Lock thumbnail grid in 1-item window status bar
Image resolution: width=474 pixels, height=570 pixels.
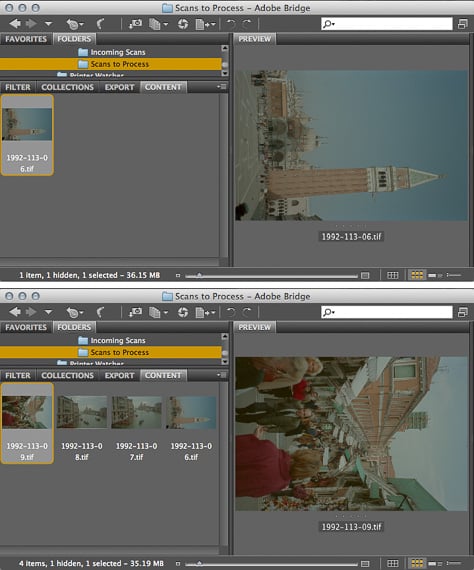(393, 276)
